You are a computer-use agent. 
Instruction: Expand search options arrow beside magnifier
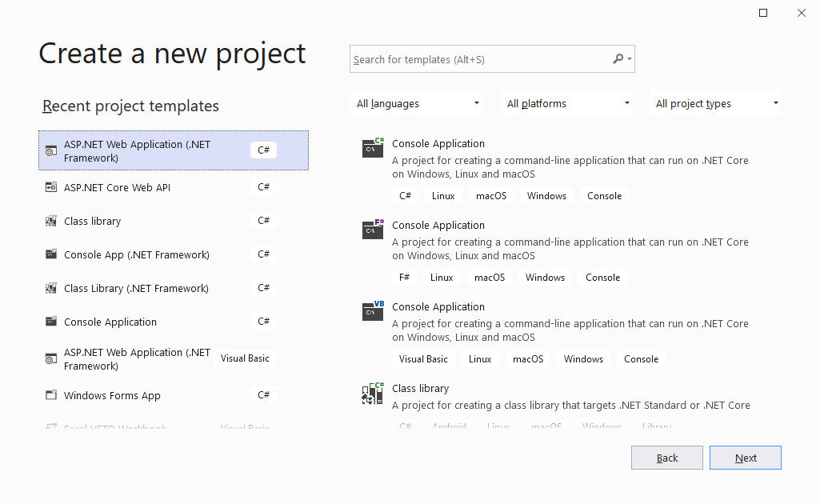630,59
